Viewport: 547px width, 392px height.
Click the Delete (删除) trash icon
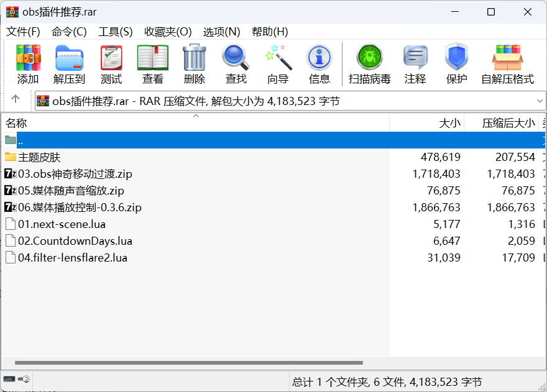click(195, 64)
